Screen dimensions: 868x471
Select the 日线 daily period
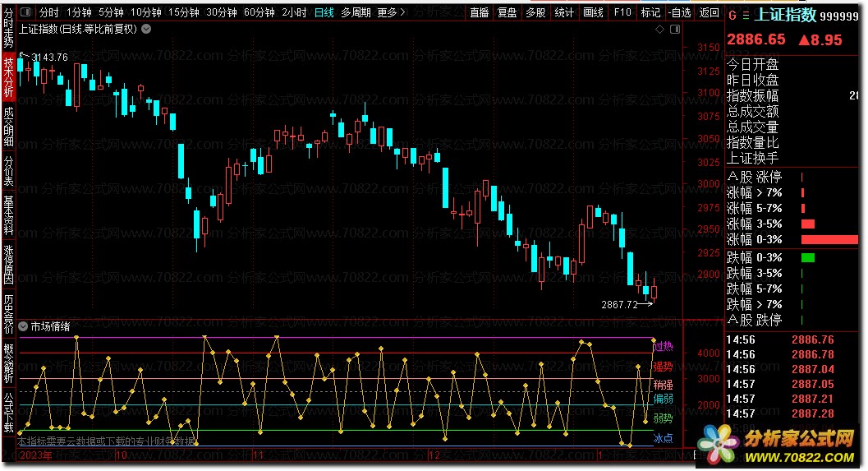click(324, 12)
